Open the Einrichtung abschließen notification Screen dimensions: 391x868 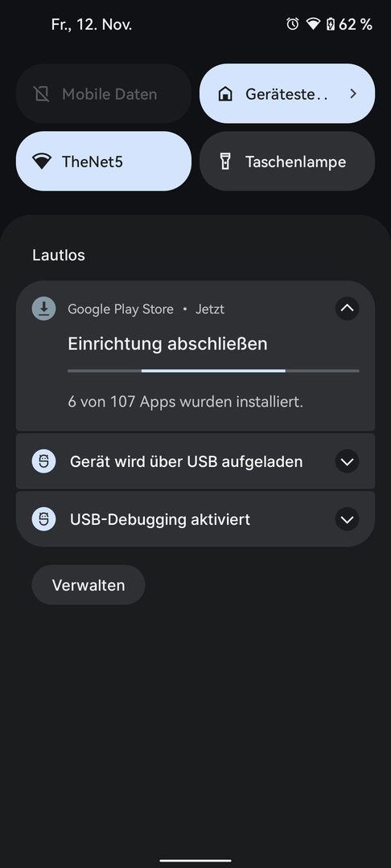168,344
